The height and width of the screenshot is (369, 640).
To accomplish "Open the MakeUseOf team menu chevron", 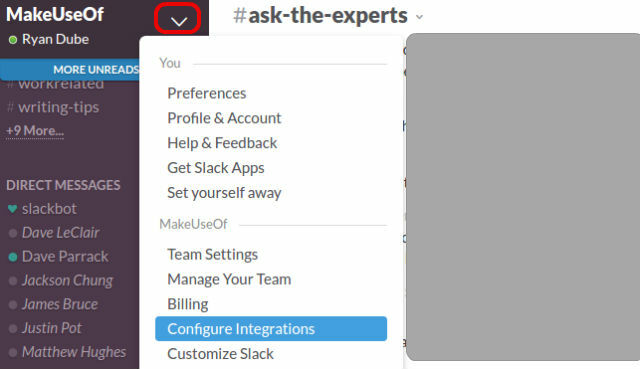I will click(178, 20).
